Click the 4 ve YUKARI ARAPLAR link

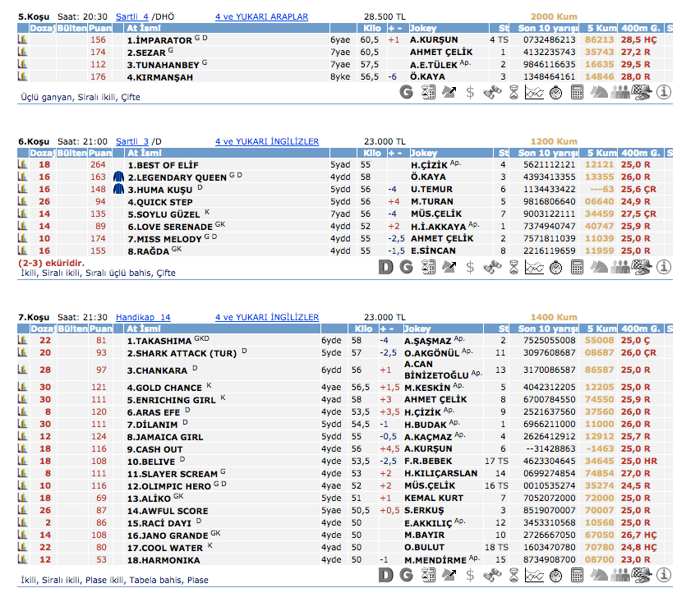[261, 16]
